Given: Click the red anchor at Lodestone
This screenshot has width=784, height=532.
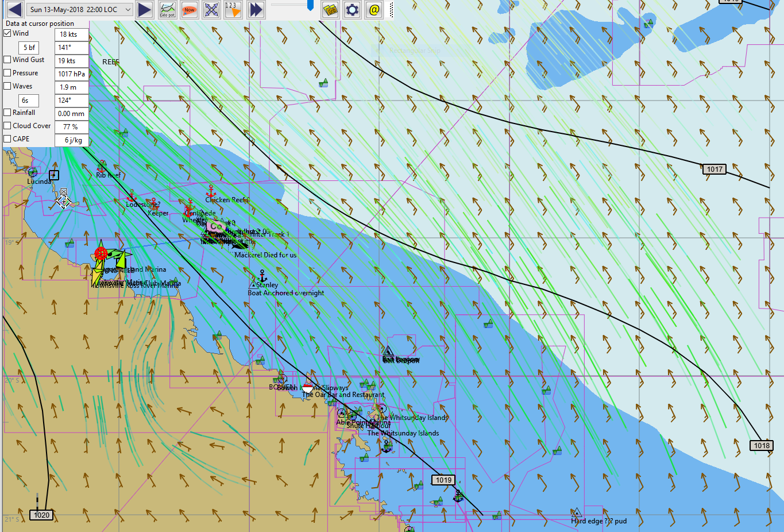Looking at the screenshot, I should pos(132,195).
